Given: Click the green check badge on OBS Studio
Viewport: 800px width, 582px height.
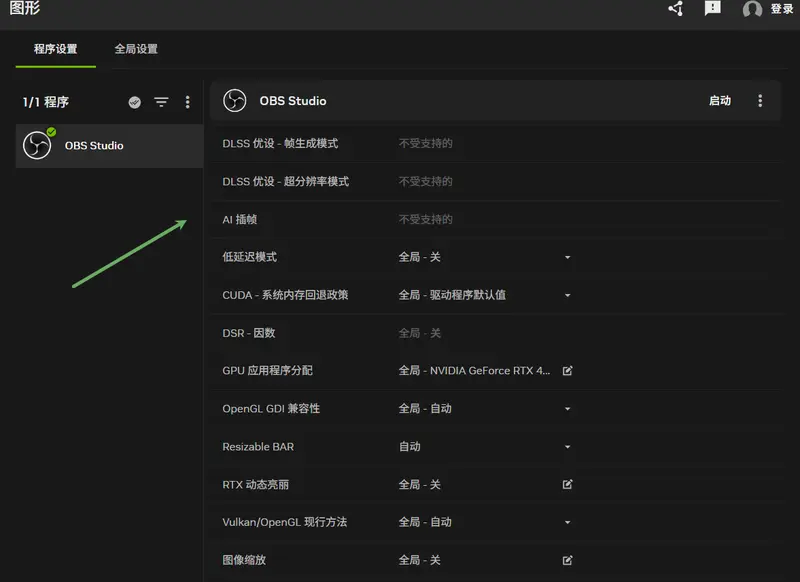Looking at the screenshot, I should [52, 132].
